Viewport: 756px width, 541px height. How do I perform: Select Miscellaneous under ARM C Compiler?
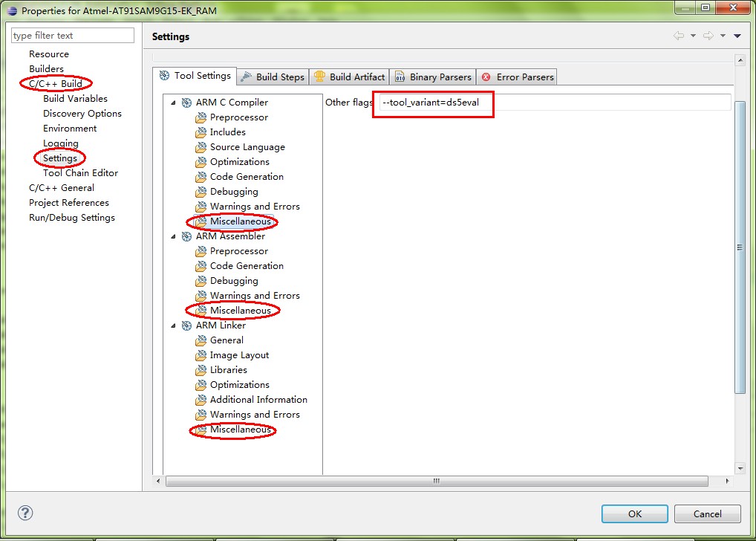pyautogui.click(x=240, y=221)
